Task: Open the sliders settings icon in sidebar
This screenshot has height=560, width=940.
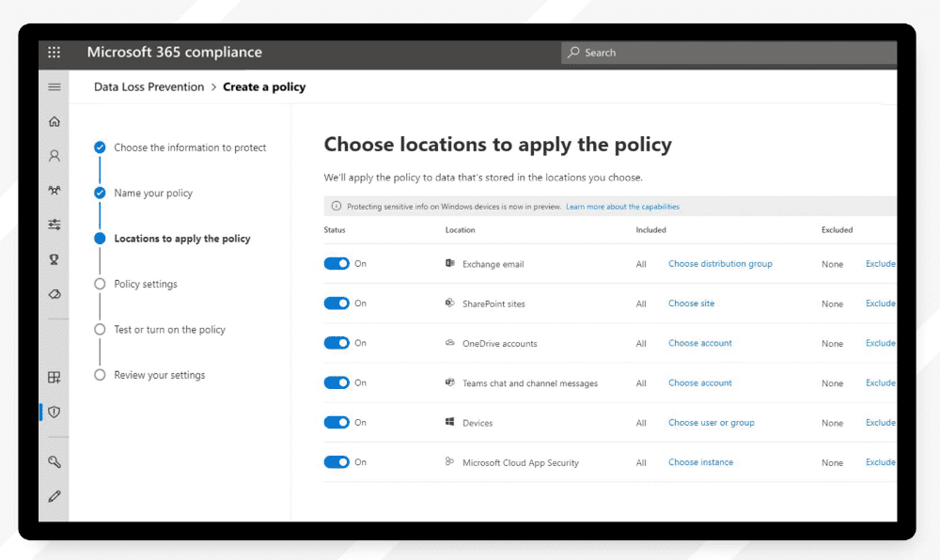Action: pos(54,225)
